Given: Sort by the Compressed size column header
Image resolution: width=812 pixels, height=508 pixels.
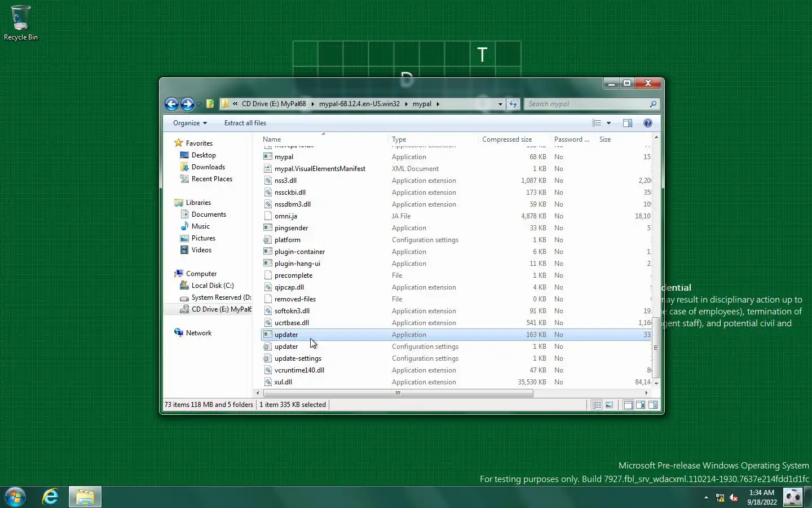Looking at the screenshot, I should (x=514, y=139).
